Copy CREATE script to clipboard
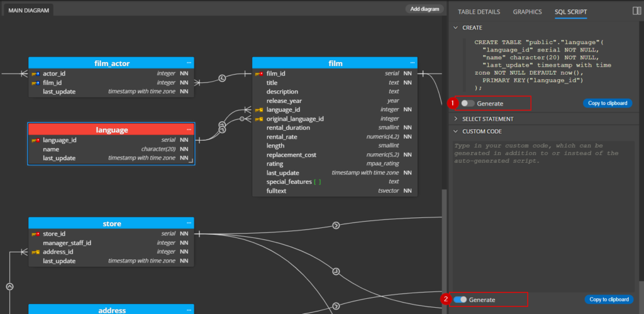 click(608, 103)
